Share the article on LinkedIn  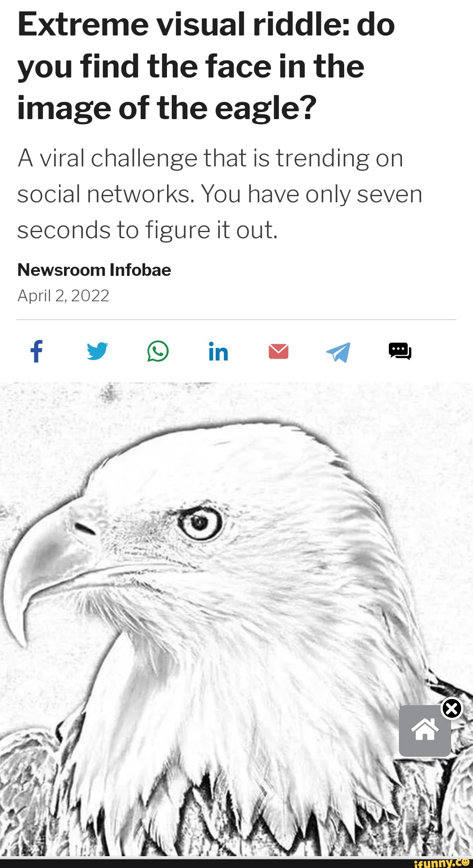[x=218, y=352]
